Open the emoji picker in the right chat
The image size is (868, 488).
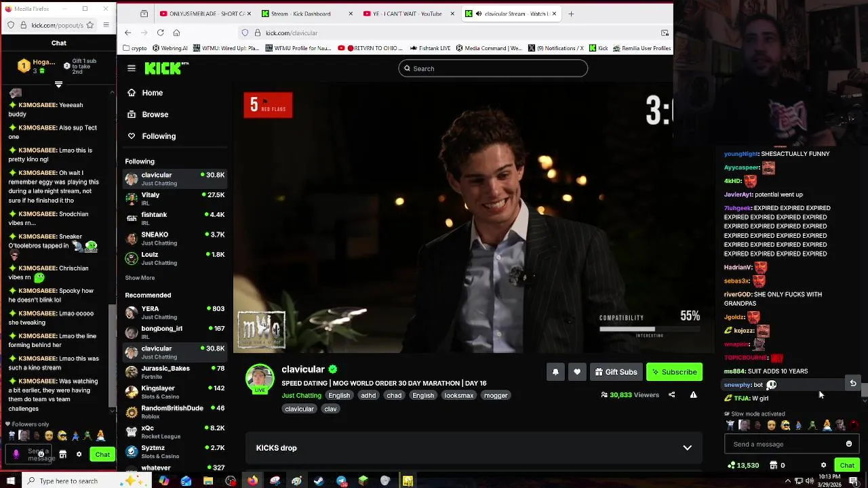pyautogui.click(x=848, y=444)
